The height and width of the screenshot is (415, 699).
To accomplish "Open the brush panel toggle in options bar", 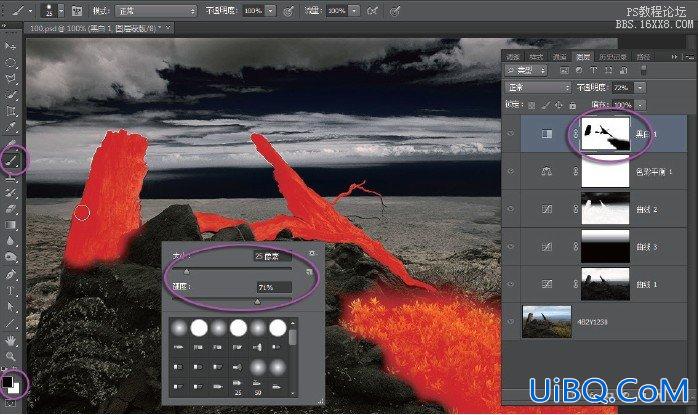I will pyautogui.click(x=77, y=11).
